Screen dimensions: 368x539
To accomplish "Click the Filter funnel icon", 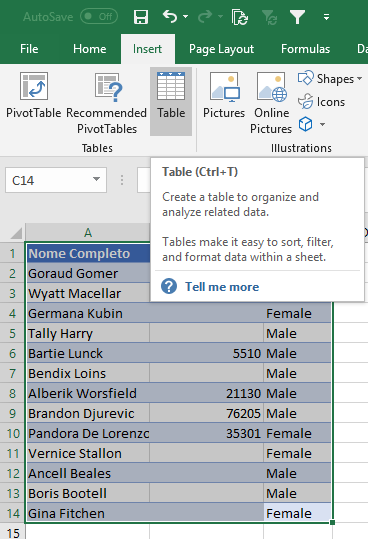I will [297, 16].
